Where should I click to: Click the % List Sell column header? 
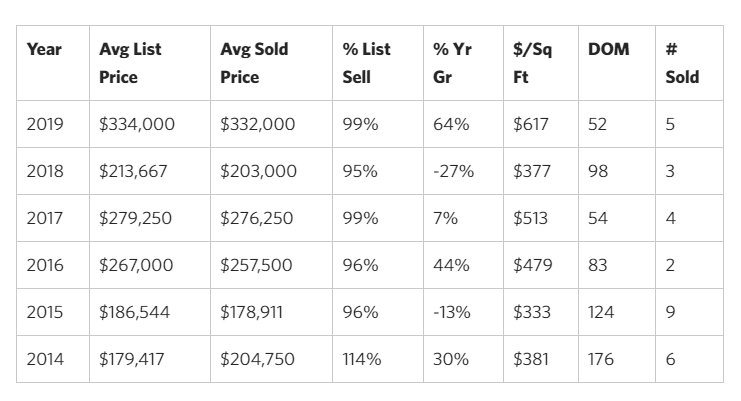pos(366,62)
